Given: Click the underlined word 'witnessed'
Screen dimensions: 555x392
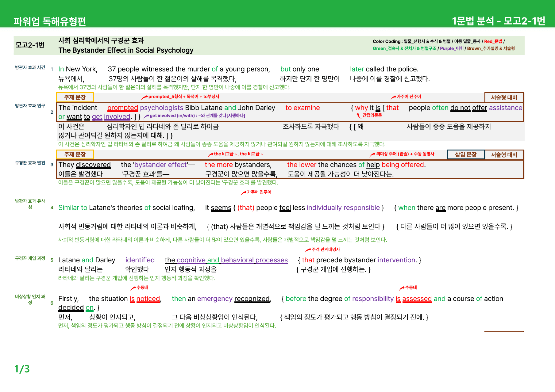Looking at the screenshot, I should pos(157,69).
